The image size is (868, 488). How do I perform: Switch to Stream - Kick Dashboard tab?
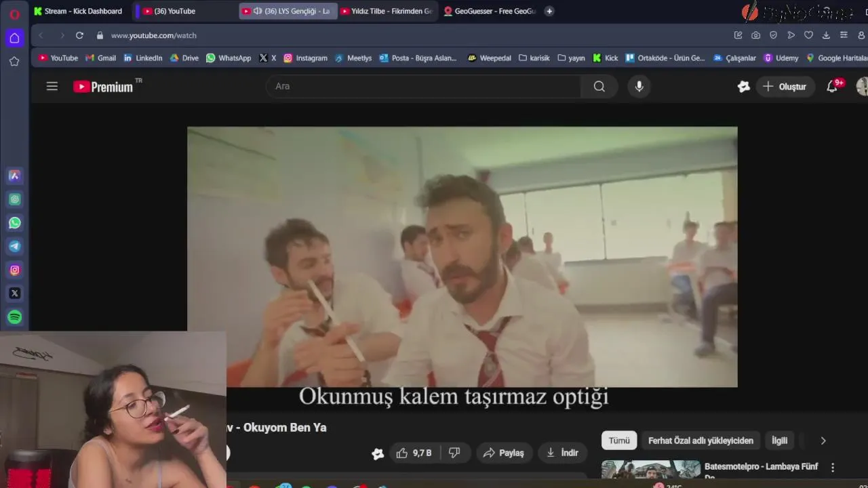(79, 11)
